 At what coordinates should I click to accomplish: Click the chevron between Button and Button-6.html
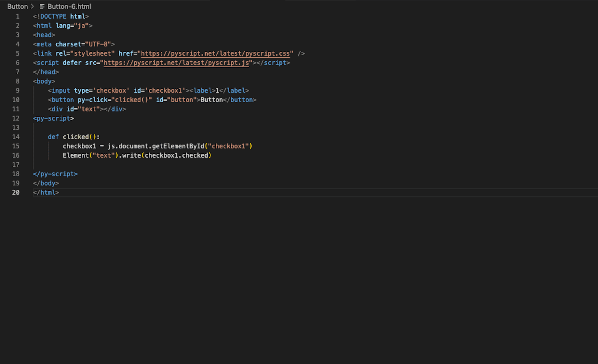pyautogui.click(x=33, y=6)
